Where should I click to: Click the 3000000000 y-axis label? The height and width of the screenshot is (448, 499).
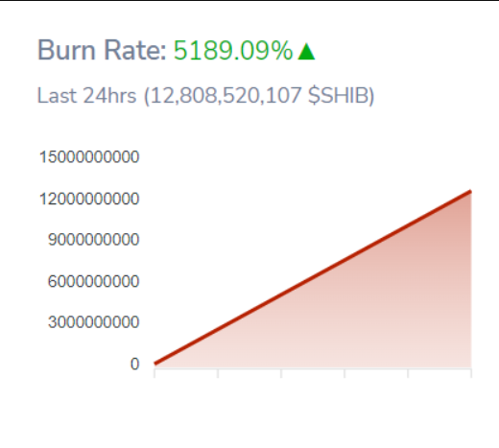tap(94, 322)
